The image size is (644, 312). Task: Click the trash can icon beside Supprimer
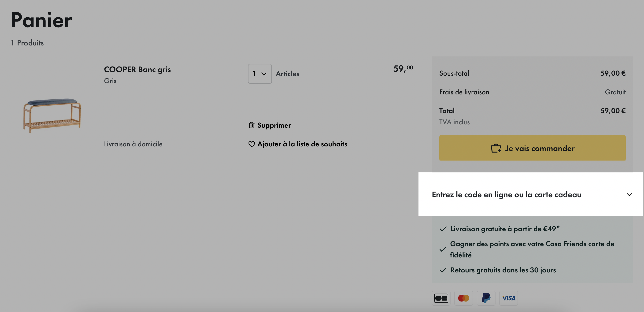pyautogui.click(x=252, y=125)
